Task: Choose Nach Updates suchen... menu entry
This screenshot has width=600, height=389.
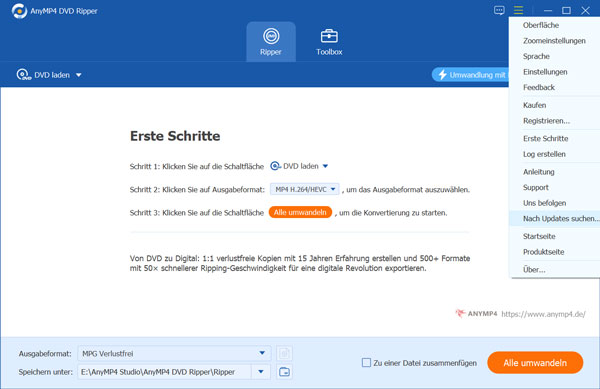Action: [x=555, y=219]
